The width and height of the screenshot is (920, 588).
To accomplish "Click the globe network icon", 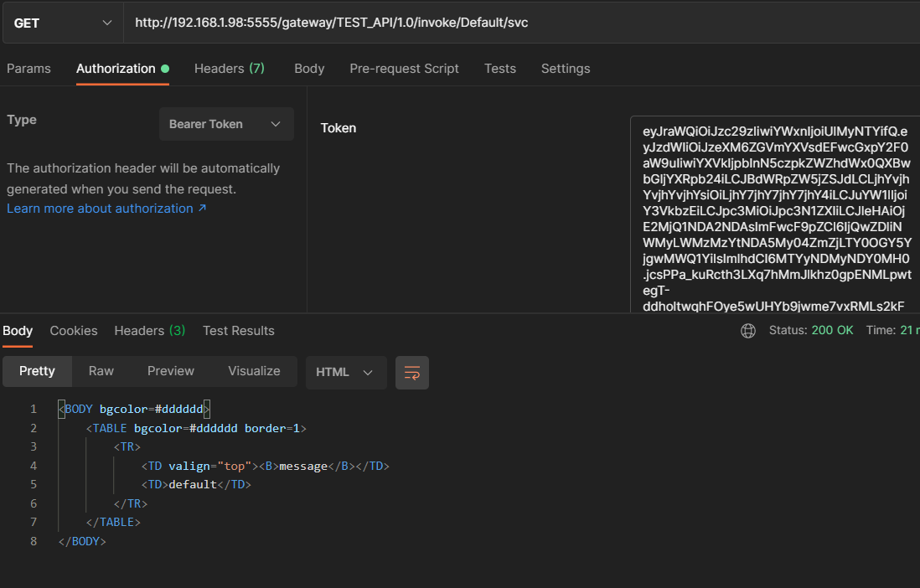I will pos(748,331).
